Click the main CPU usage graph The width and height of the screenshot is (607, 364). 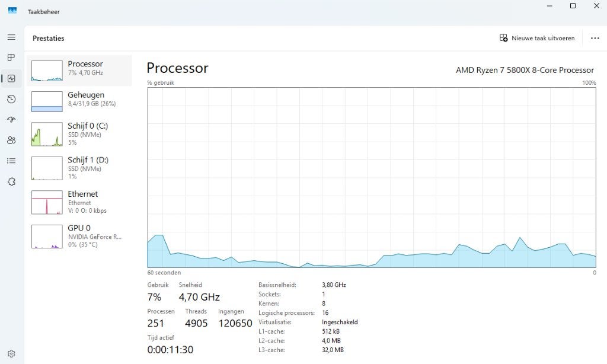[372, 177]
